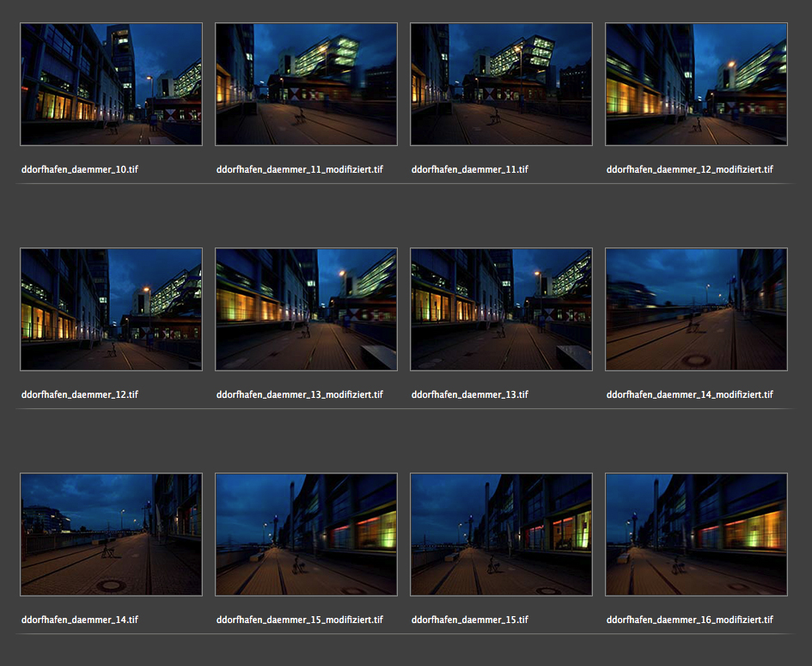Select the ddorfhafen_daemmer_16_modifiziert.tif thumbnail
This screenshot has width=812, height=666.
click(696, 535)
